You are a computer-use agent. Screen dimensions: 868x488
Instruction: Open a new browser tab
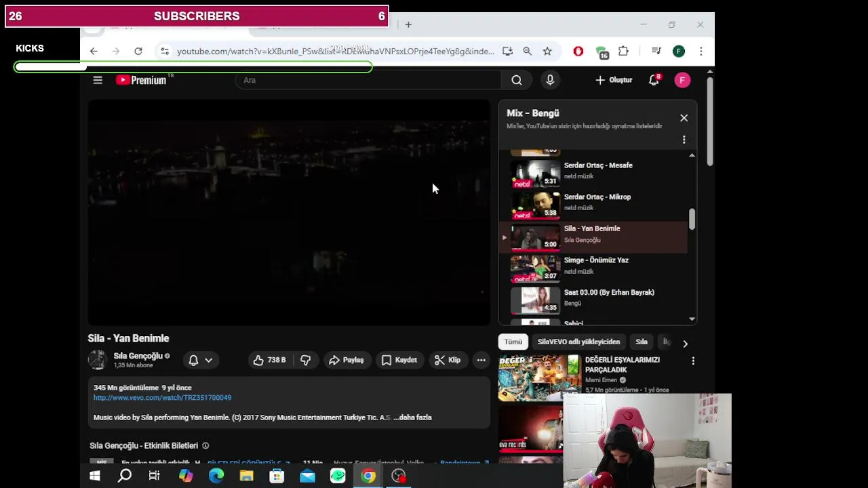pyautogui.click(x=408, y=24)
